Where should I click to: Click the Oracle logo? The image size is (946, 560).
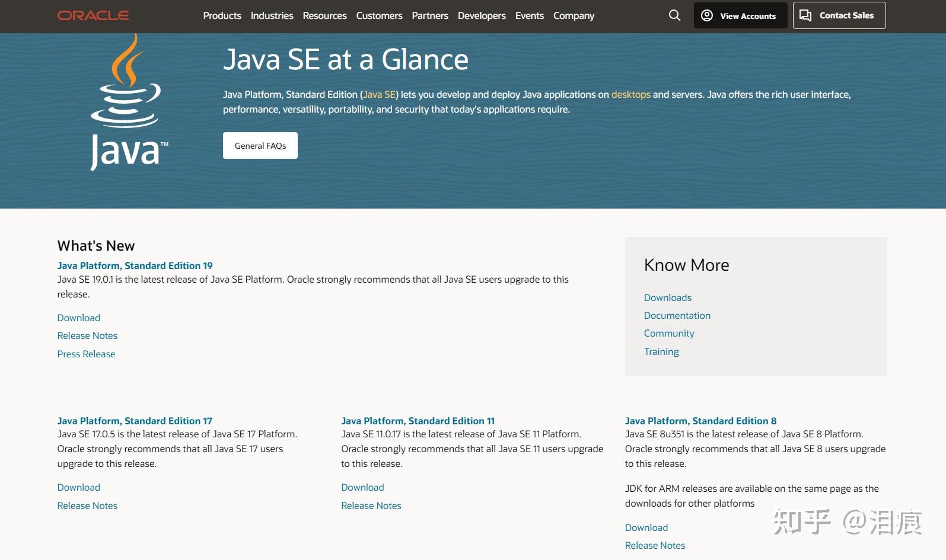93,15
